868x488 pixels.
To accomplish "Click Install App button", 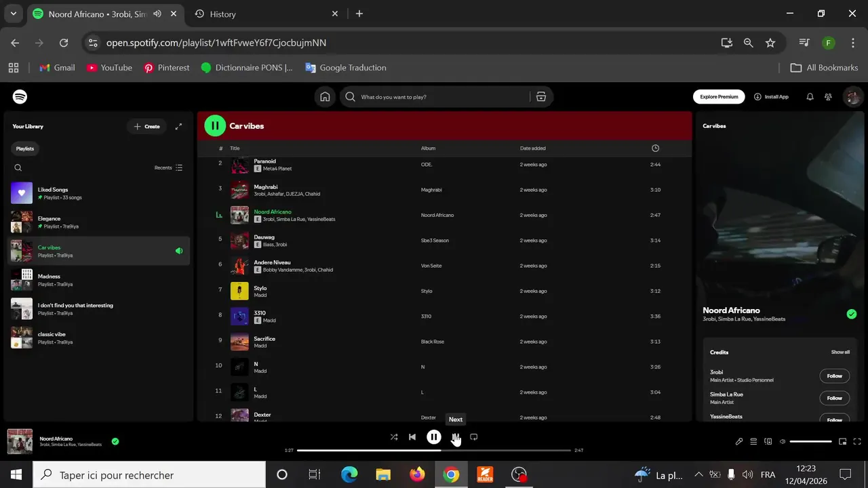I will coord(772,97).
